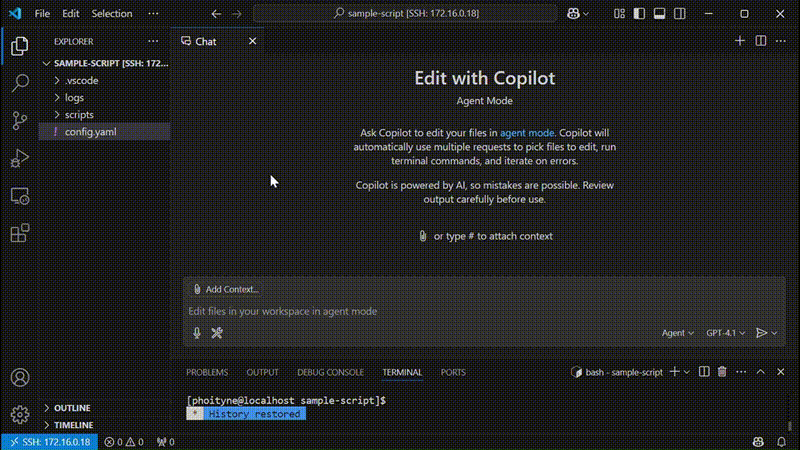Image resolution: width=800 pixels, height=450 pixels.
Task: Click forwarded ports status item
Action: point(166,442)
